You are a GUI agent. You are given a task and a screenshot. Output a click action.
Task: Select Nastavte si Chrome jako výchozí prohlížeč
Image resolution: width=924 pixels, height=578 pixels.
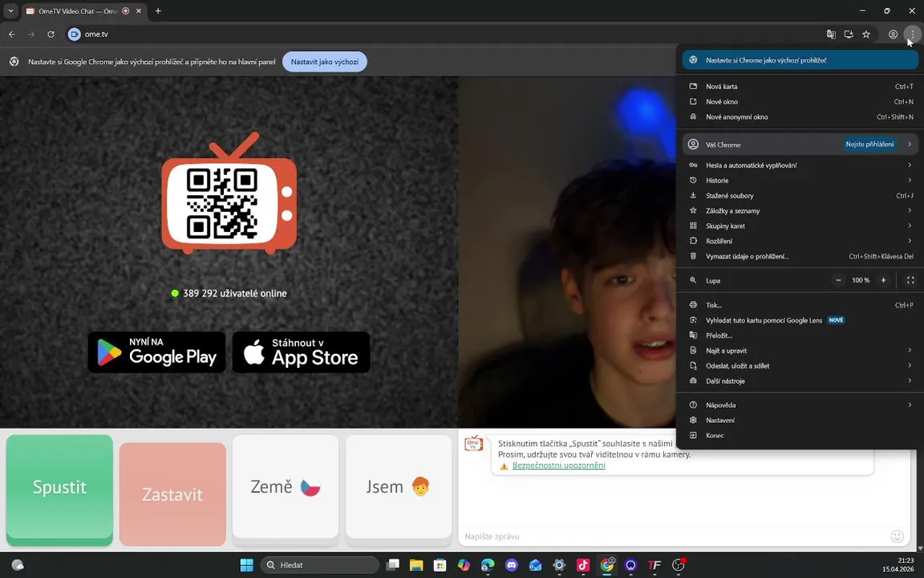pos(800,60)
